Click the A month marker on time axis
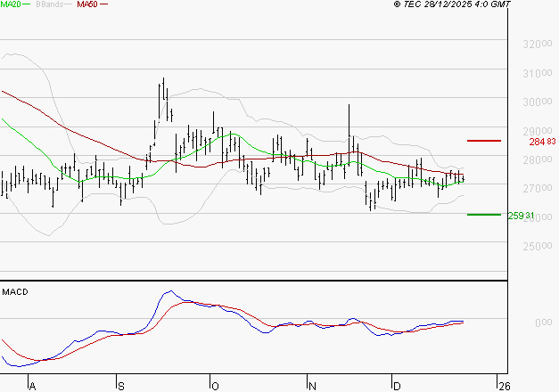Screen dimensions: 559x392 pos(32,386)
